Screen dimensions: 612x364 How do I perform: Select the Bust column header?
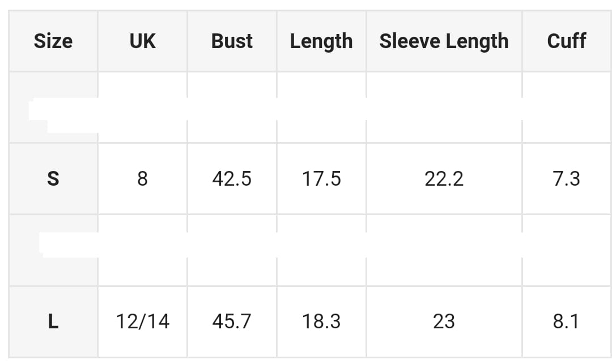coord(232,41)
